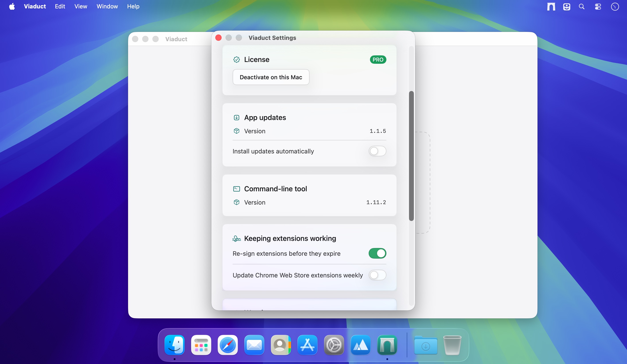The width and height of the screenshot is (627, 364).
Task: Open the blue mountain-peaks app in the Dock
Action: click(360, 345)
